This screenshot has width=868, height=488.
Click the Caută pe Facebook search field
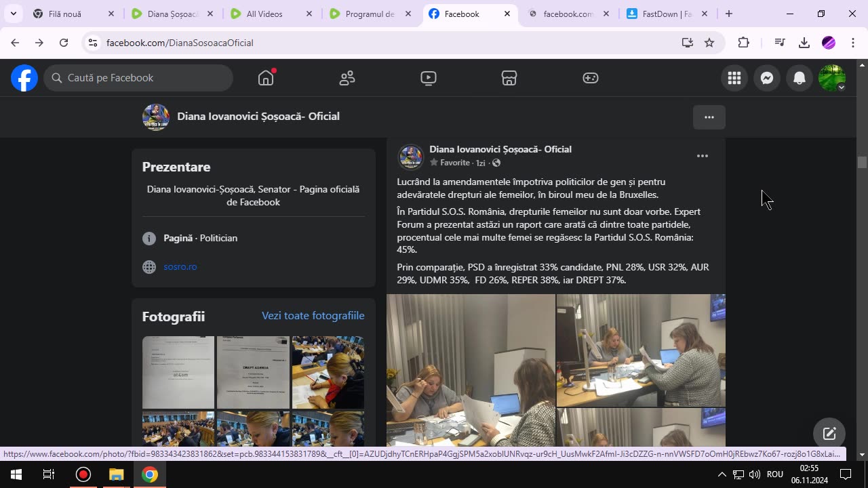coord(138,78)
